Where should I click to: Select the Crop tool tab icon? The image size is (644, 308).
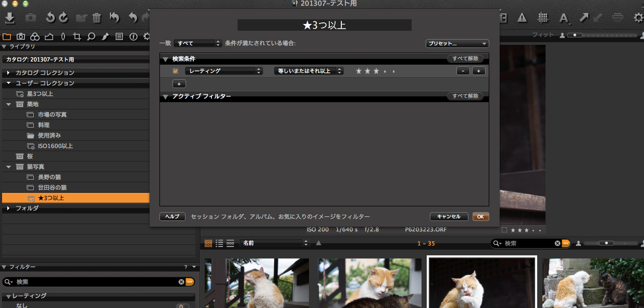coord(77,36)
